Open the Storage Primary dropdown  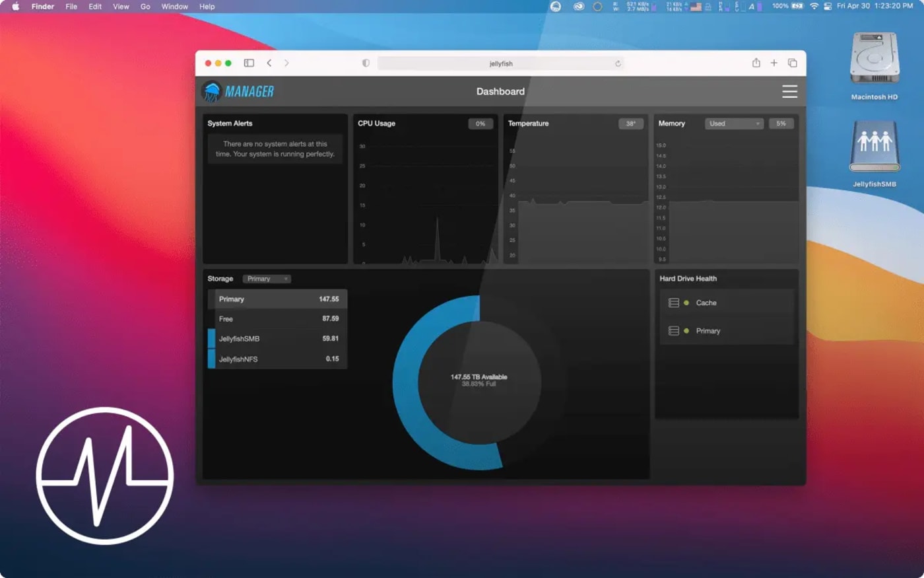click(x=266, y=279)
